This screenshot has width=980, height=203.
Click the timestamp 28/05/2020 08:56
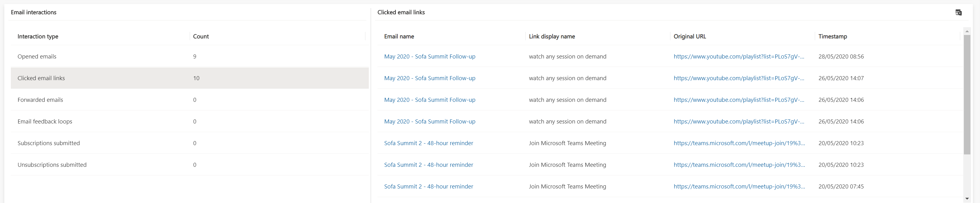point(841,56)
